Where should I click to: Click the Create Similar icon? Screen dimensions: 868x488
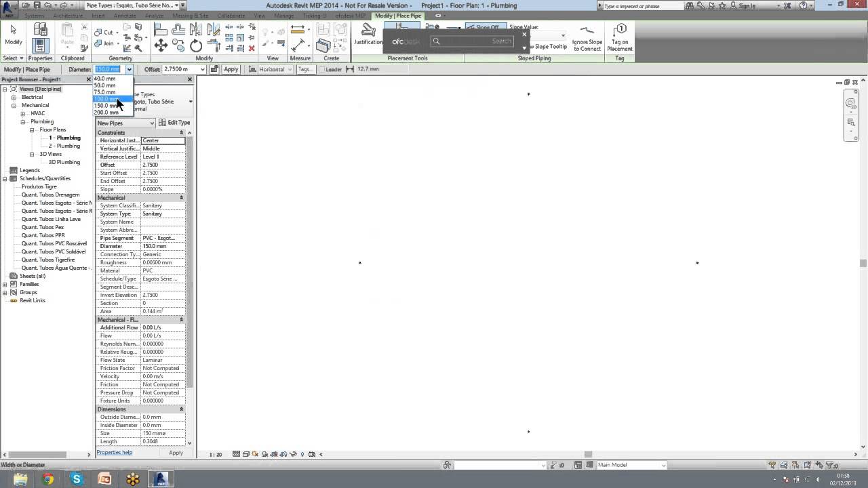click(x=323, y=45)
